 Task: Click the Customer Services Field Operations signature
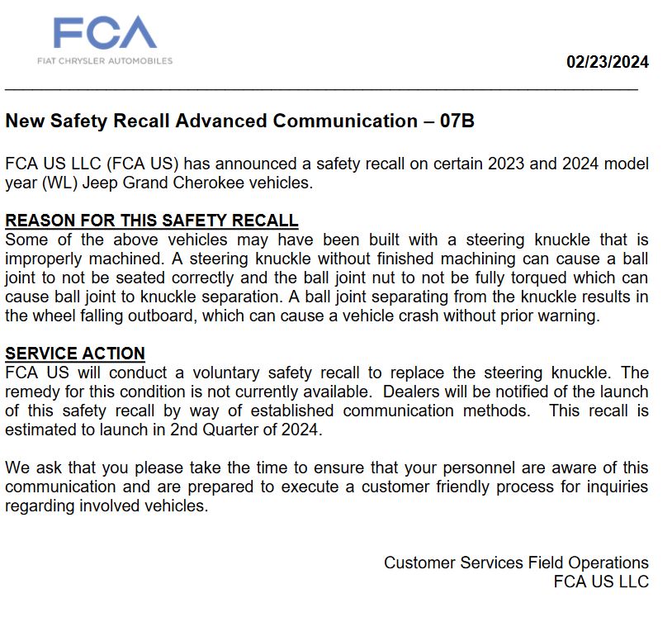tap(516, 563)
